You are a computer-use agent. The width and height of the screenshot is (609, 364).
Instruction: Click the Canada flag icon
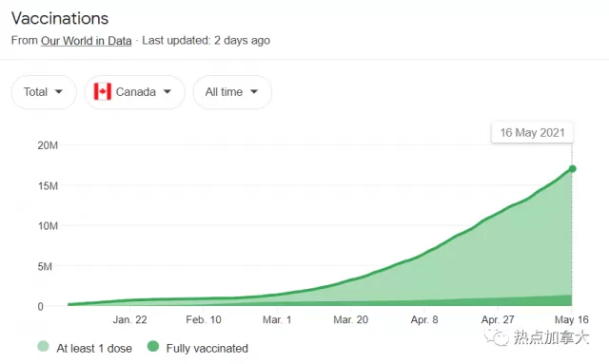click(103, 91)
